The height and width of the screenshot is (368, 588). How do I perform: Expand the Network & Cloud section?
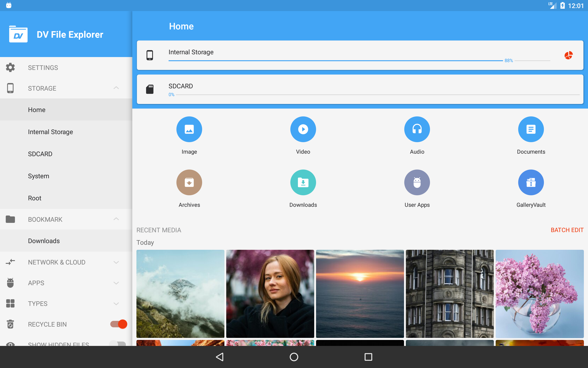(x=116, y=262)
